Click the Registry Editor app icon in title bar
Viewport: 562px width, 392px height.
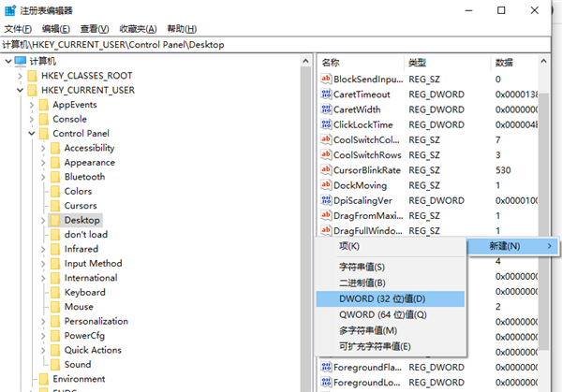[10, 10]
